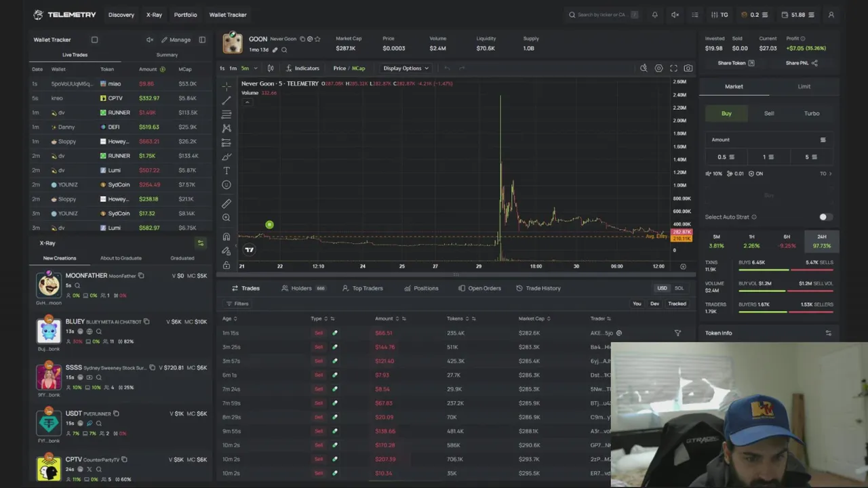This screenshot has height=488, width=868.
Task: Select the trend line drawing tool
Action: coord(226,100)
